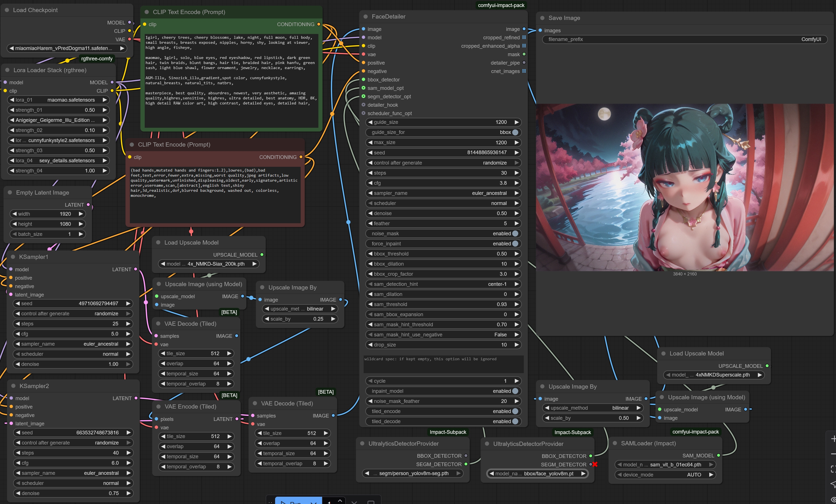The width and height of the screenshot is (836, 504).
Task: Collapse the SAMLoader (Impact) node via its title dot
Action: click(615, 443)
